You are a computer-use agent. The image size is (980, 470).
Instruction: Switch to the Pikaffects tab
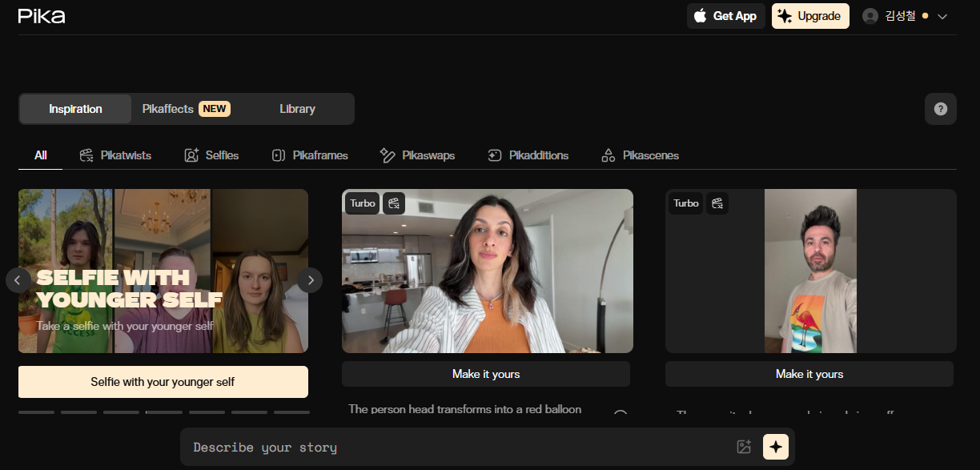[186, 109]
